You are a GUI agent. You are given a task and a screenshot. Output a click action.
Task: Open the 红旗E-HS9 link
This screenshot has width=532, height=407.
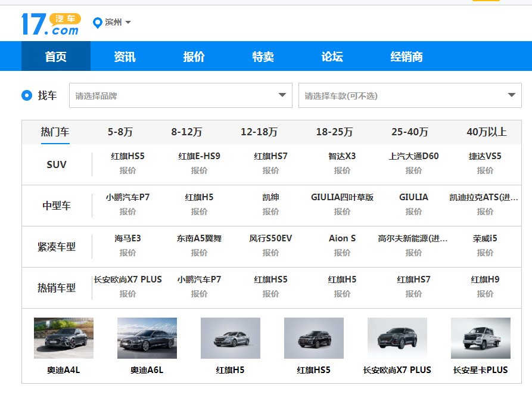tap(199, 156)
